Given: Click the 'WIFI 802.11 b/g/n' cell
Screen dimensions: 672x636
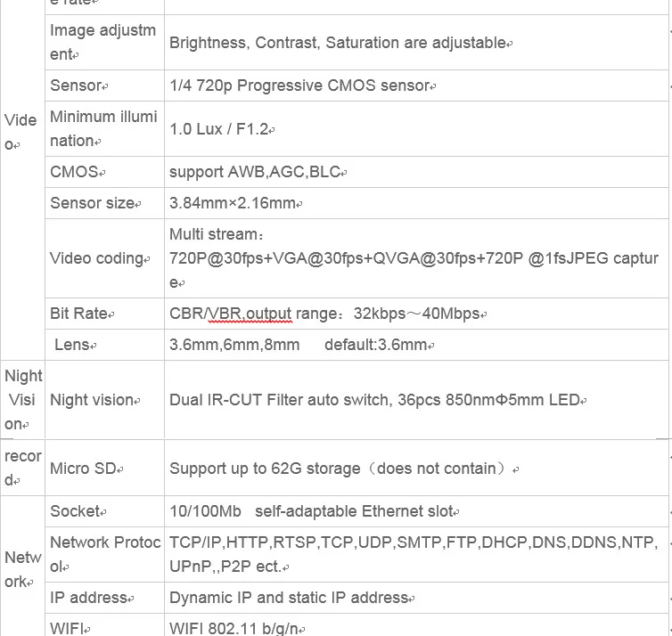Looking at the screenshot, I should (416, 624).
